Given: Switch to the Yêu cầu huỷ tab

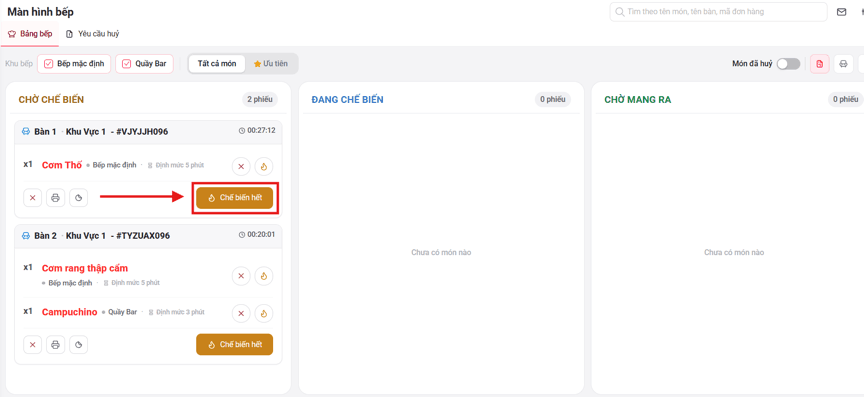Looking at the screenshot, I should [x=92, y=34].
